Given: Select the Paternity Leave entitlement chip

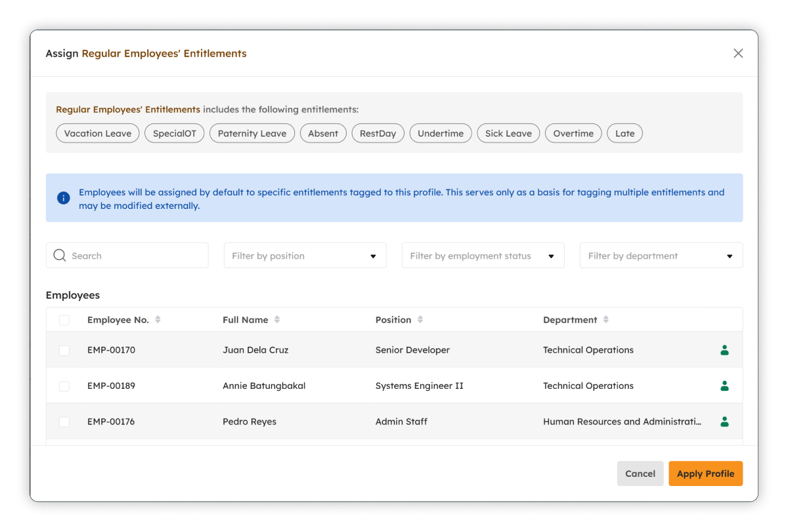Looking at the screenshot, I should (x=252, y=133).
